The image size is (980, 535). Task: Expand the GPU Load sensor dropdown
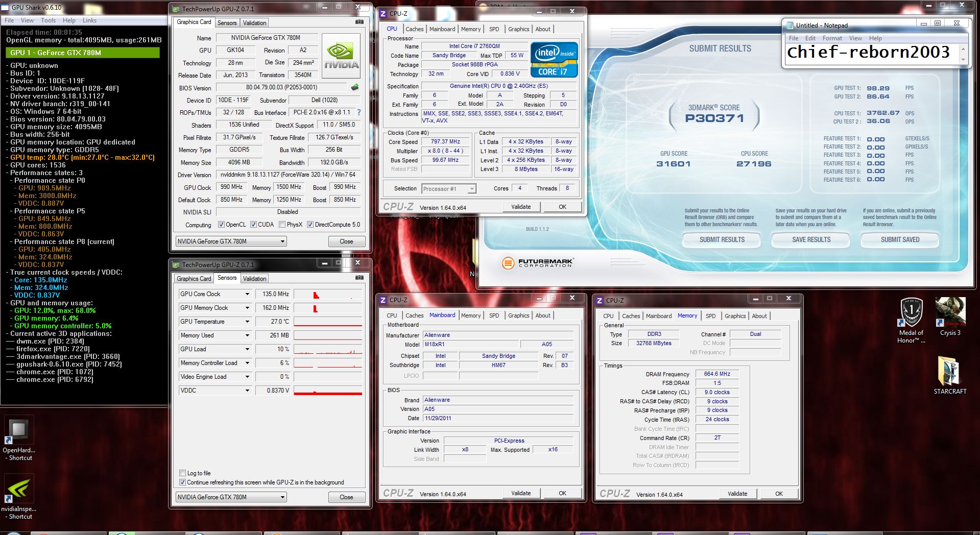click(x=247, y=349)
